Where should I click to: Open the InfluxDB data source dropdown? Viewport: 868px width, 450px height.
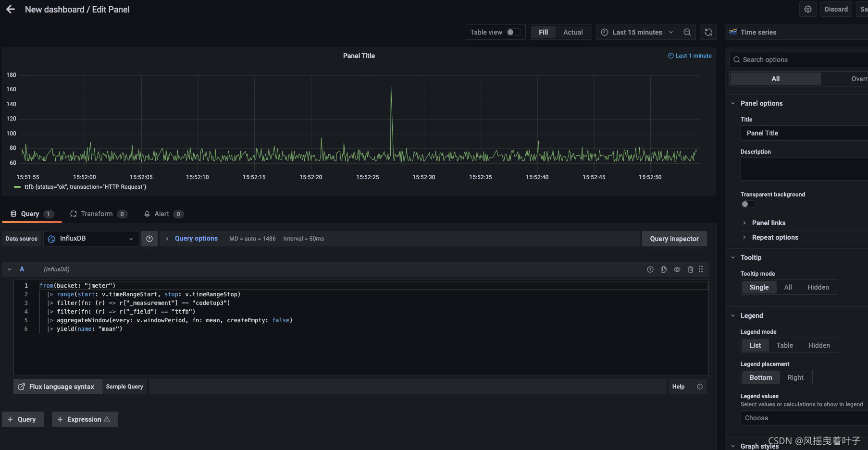pos(91,239)
